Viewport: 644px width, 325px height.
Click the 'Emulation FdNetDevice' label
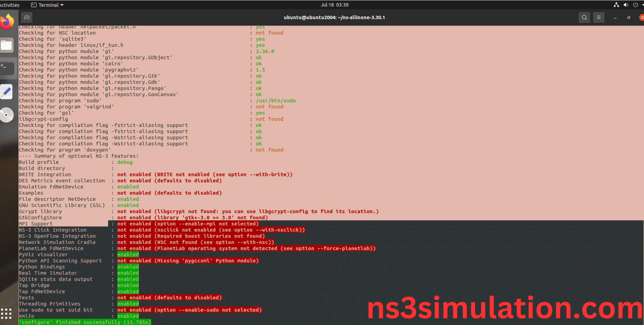pos(51,187)
